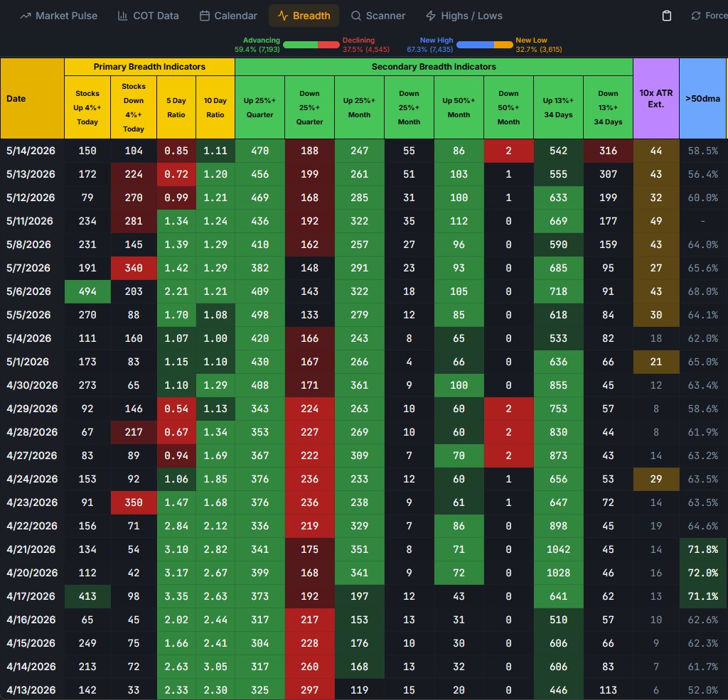
Task: Click the 5/6/2026 date cell
Action: click(x=32, y=291)
